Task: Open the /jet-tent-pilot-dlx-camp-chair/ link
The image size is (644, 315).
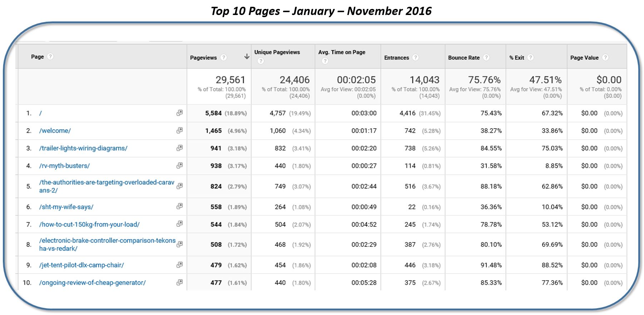Action: [x=81, y=265]
